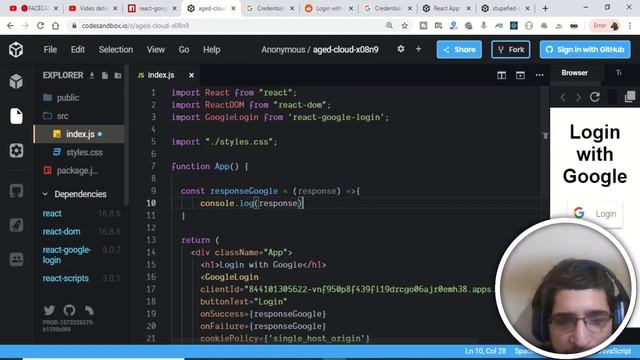This screenshot has height=360, width=640.
Task: Create a new file in Explorer
Action: (105, 76)
